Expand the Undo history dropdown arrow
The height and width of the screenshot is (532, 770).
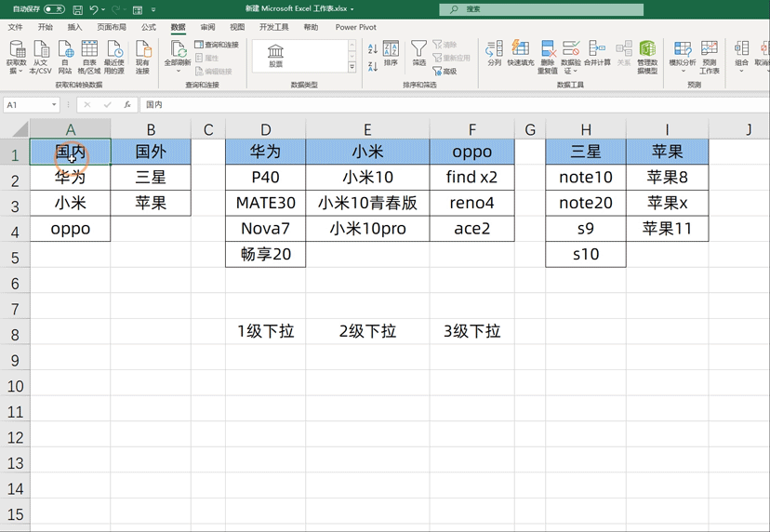point(103,10)
